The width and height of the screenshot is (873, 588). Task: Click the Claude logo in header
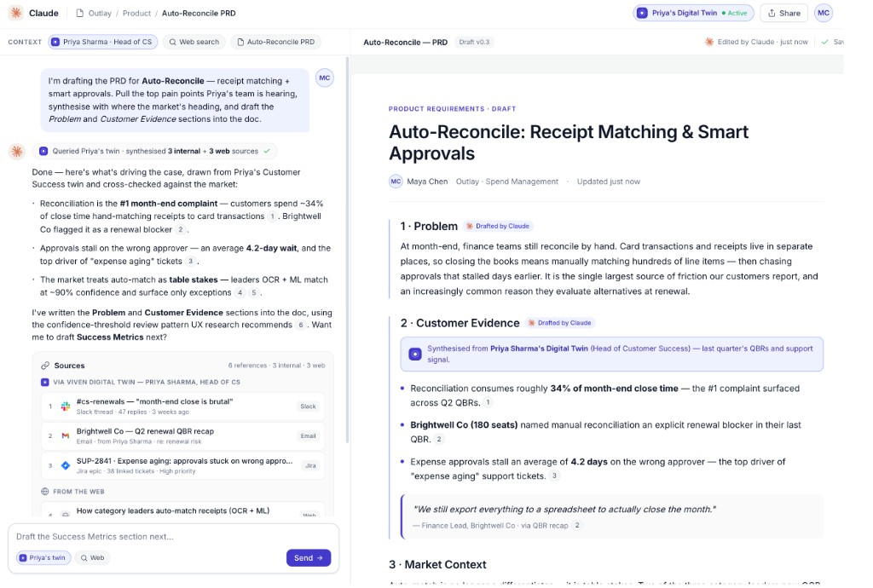click(x=16, y=13)
